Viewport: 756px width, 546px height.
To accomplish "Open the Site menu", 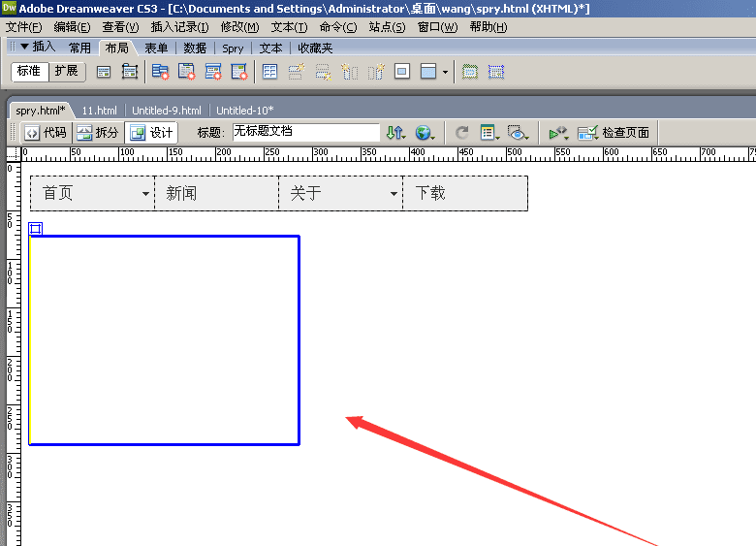I will (x=387, y=27).
